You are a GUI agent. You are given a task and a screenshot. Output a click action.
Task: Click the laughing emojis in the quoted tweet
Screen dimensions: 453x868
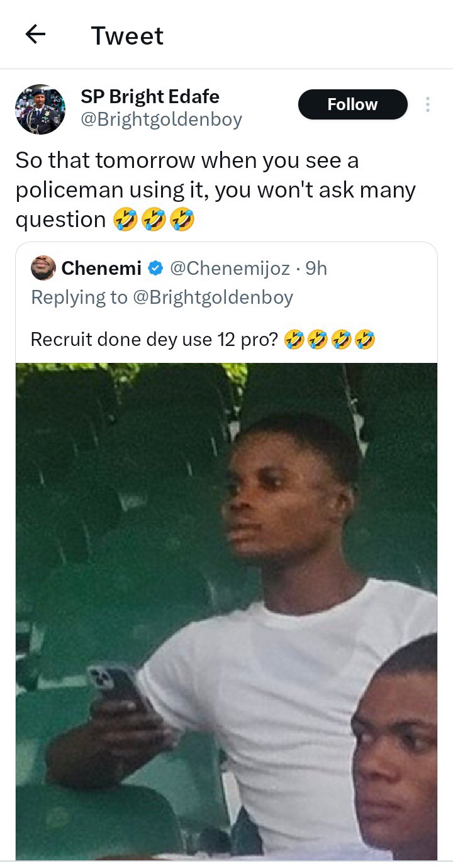coord(330,340)
